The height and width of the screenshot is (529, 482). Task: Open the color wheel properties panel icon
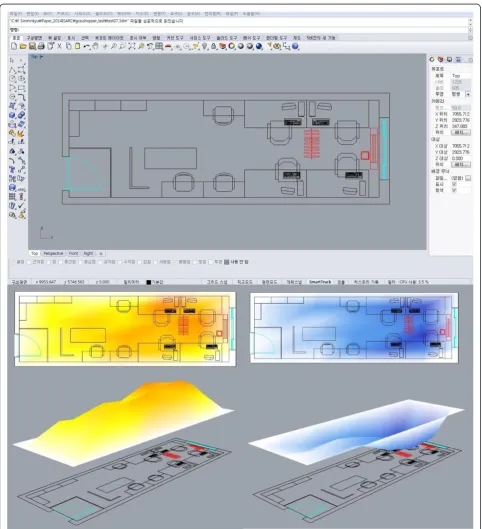click(x=432, y=59)
